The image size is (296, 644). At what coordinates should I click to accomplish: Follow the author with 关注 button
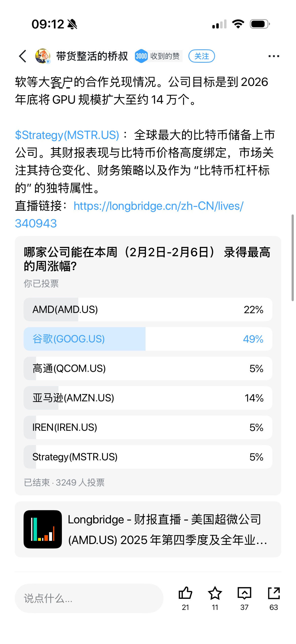(x=201, y=56)
